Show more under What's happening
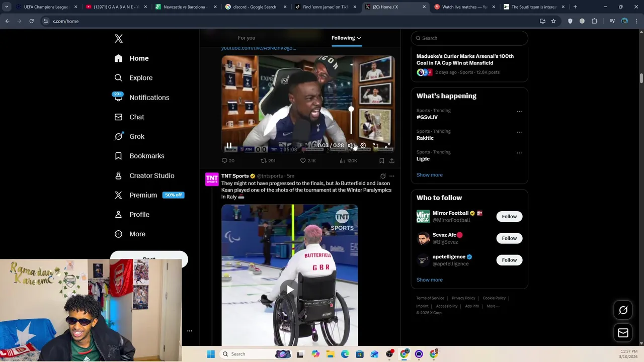 click(x=430, y=175)
